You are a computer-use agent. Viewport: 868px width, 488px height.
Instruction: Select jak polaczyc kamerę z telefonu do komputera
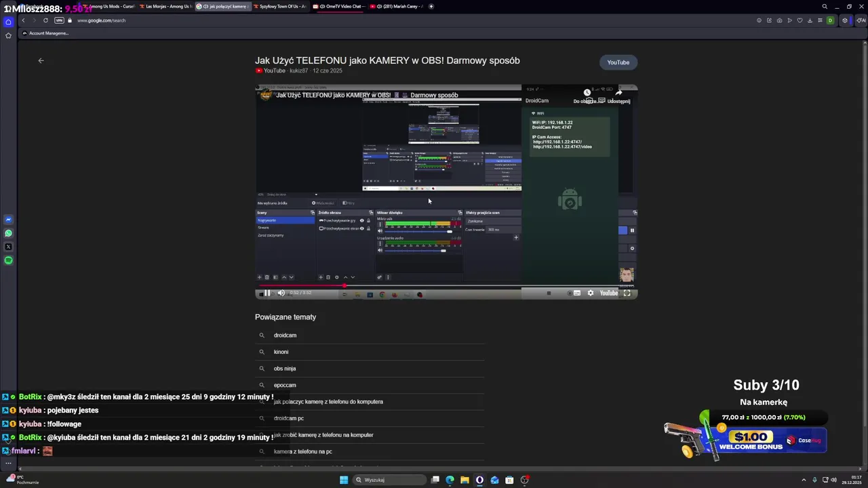pyautogui.click(x=370, y=402)
